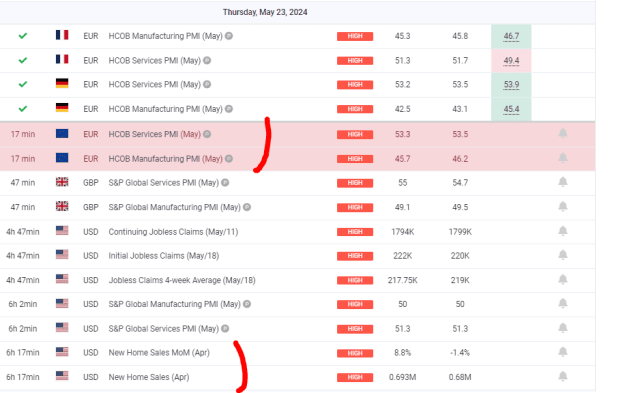Click the Thursday, May 23, 2024 date header
Screen dimensions: 625x393
click(x=265, y=12)
